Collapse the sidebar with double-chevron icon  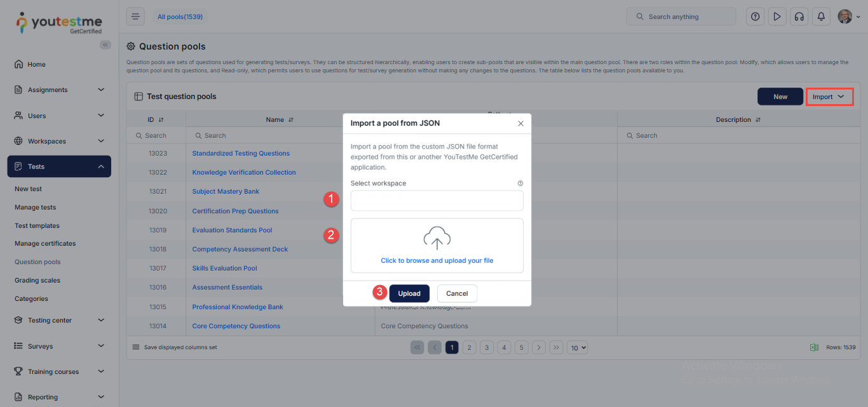coord(105,44)
